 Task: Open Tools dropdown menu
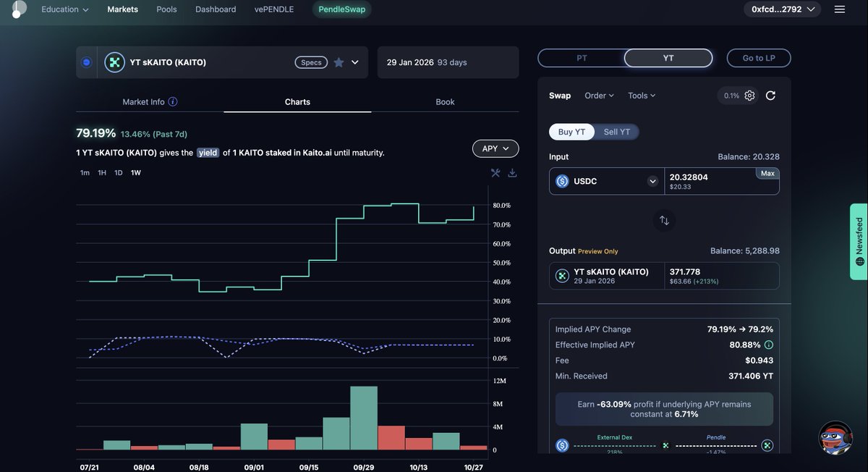point(642,96)
